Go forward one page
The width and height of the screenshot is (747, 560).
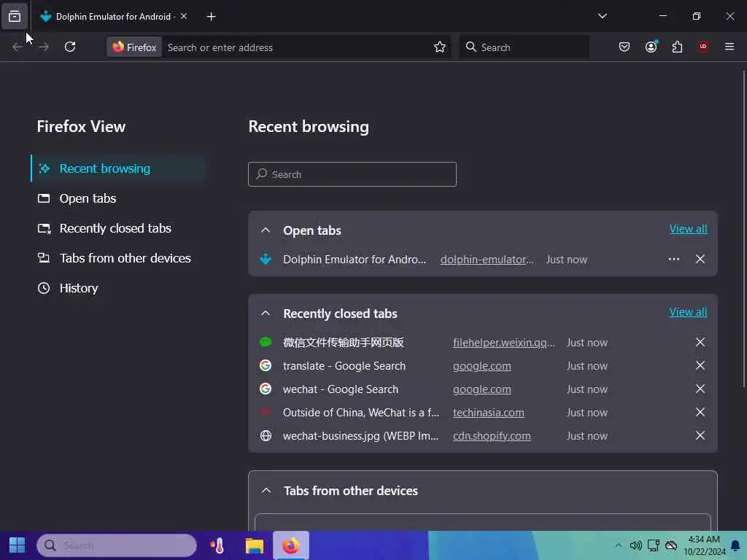(43, 47)
